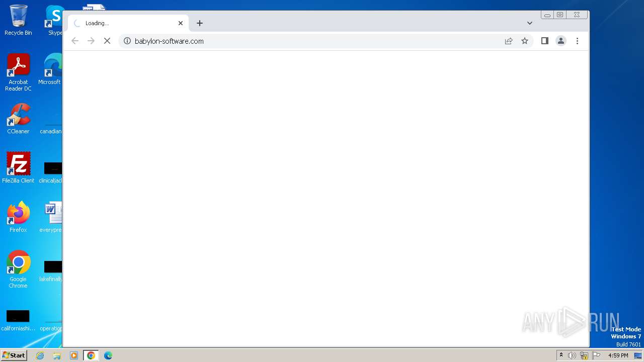Open Action Center flag icon

596,355
